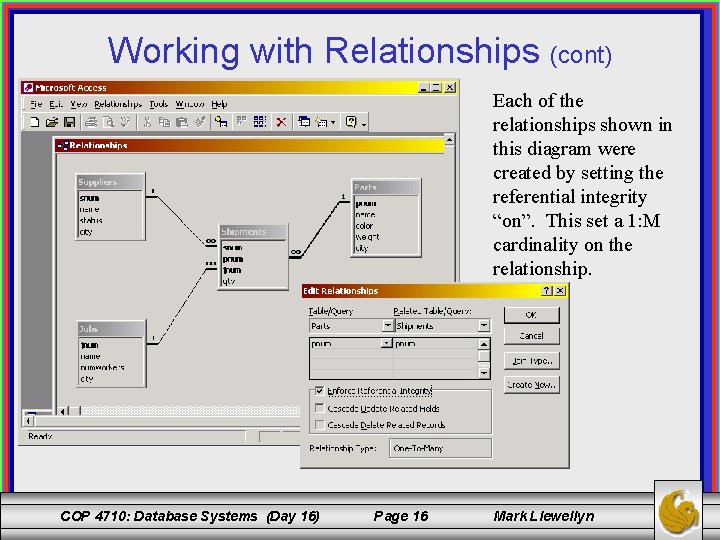The height and width of the screenshot is (540, 720).
Task: Click the Print toolbar icon
Action: pyautogui.click(x=91, y=122)
